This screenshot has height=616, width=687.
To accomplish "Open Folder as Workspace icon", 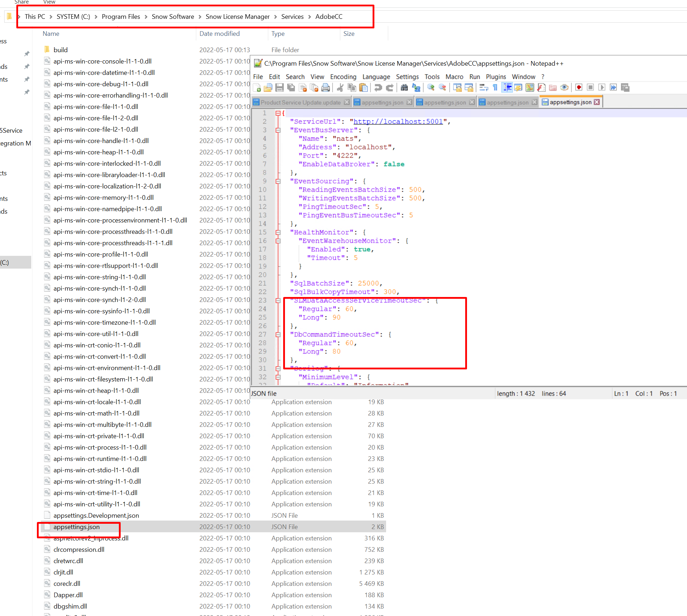I will [553, 88].
